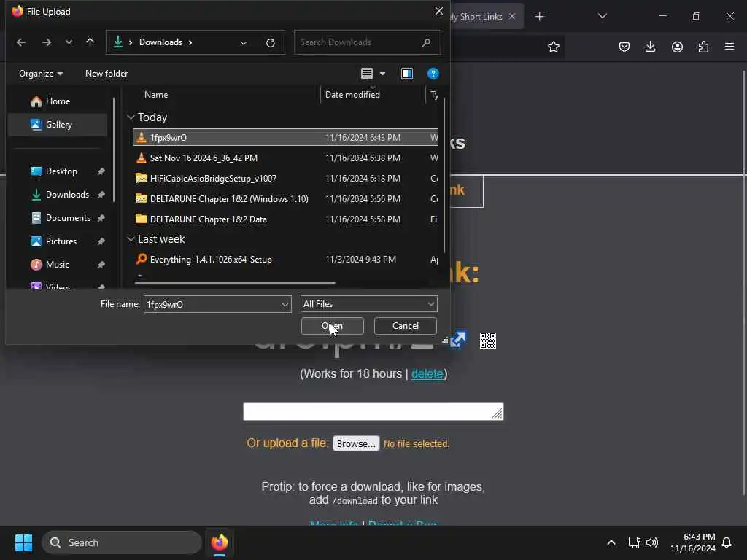
Task: Create a New folder
Action: [x=107, y=74]
